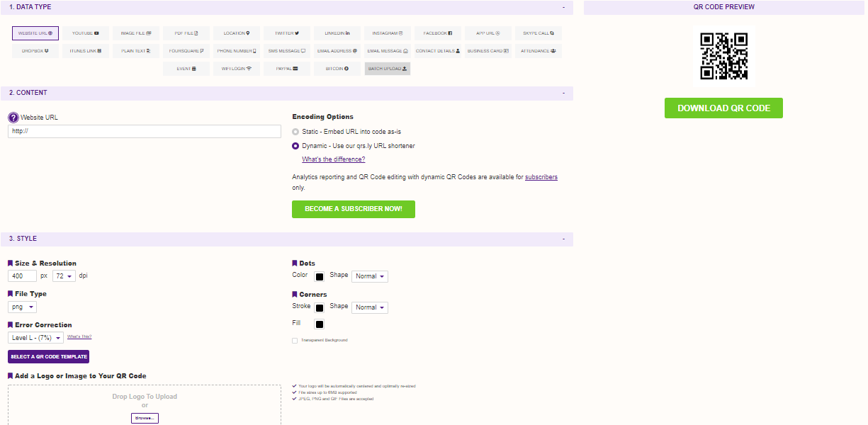Pick the PayPal data type
Viewport: 868px width, 425px height.
click(x=287, y=69)
